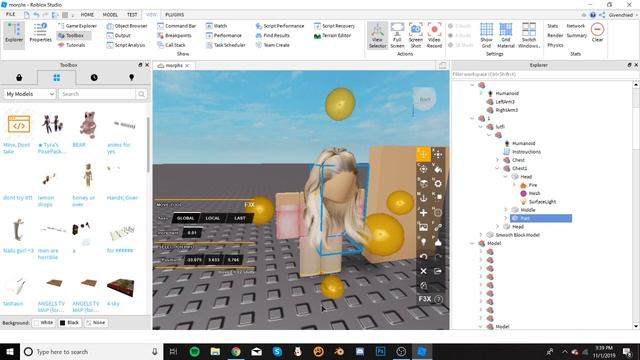Image resolution: width=640 pixels, height=360 pixels.
Task: Collapse the Chest1 node in Explorer
Action: coord(497,168)
